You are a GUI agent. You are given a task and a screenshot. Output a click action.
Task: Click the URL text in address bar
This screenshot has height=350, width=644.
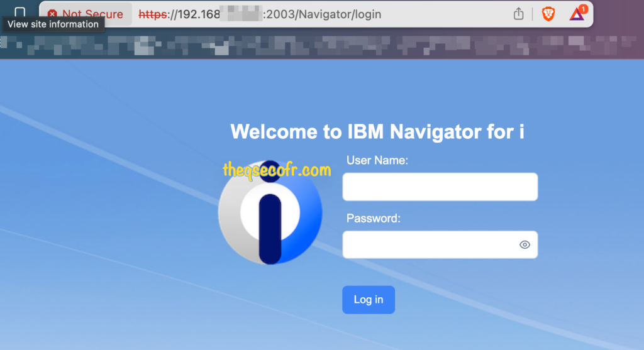coord(260,14)
